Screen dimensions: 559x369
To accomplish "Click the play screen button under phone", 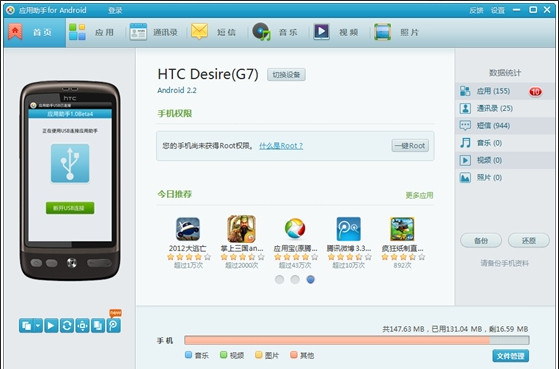I will point(51,326).
